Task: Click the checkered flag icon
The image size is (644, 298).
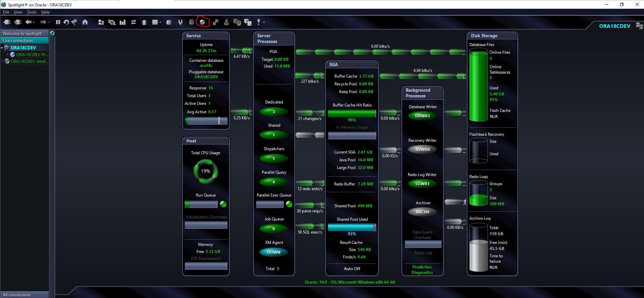Action: tap(74, 22)
